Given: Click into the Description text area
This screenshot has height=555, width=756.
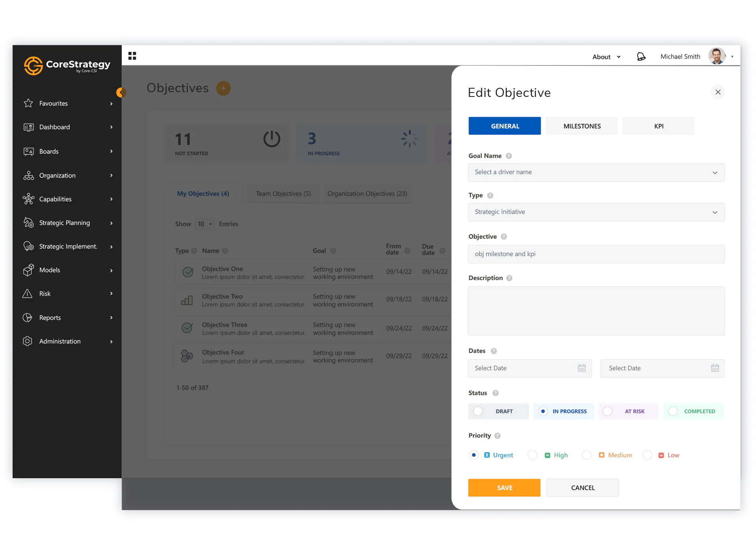Looking at the screenshot, I should [x=596, y=311].
